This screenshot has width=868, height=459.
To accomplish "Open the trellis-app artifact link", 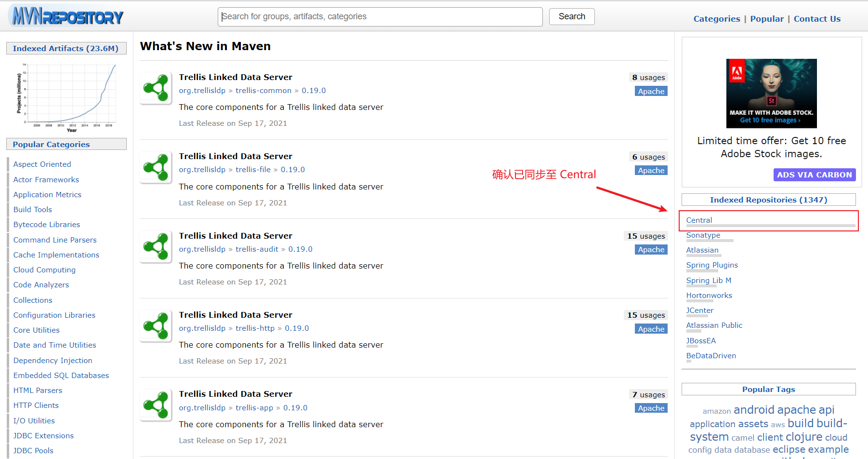I will 254,408.
